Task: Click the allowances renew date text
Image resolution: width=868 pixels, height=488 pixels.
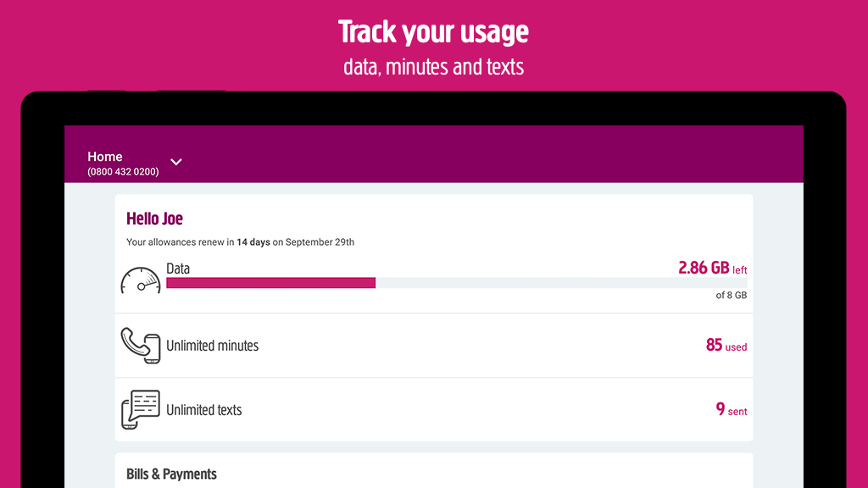Action: click(240, 241)
